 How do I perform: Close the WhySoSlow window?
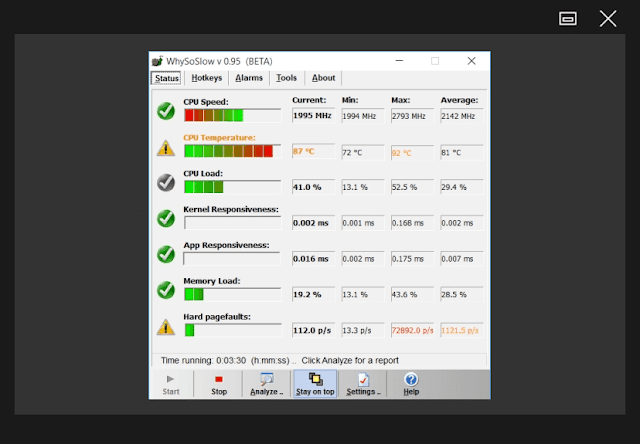pyautogui.click(x=471, y=61)
